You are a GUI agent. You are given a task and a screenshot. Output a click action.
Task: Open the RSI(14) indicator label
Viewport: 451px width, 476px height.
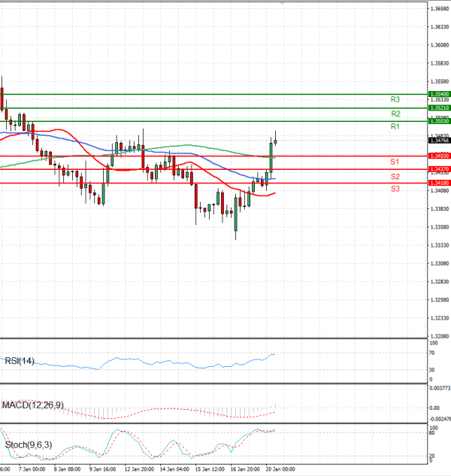coord(20,361)
